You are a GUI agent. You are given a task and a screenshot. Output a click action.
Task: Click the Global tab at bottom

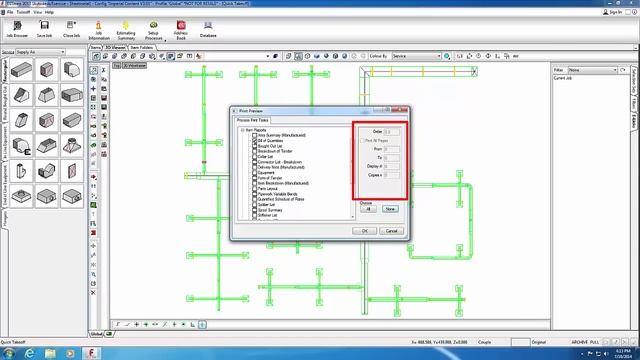pyautogui.click(x=96, y=334)
